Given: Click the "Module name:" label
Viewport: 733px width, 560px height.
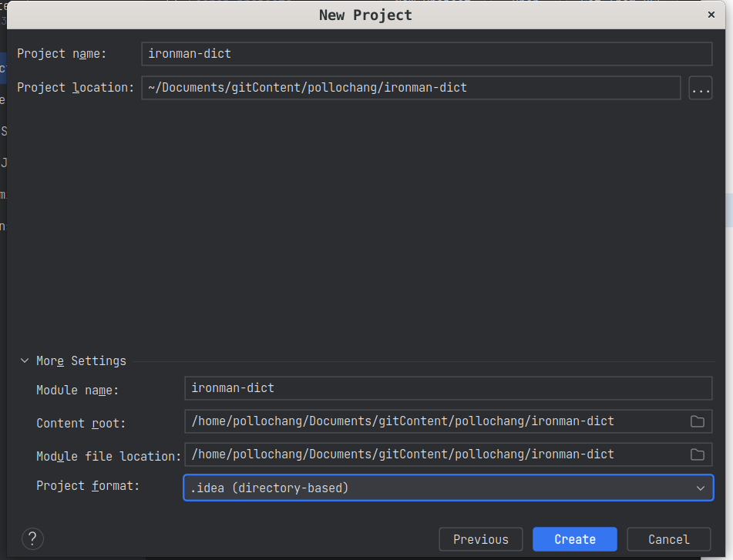Looking at the screenshot, I should tap(78, 391).
